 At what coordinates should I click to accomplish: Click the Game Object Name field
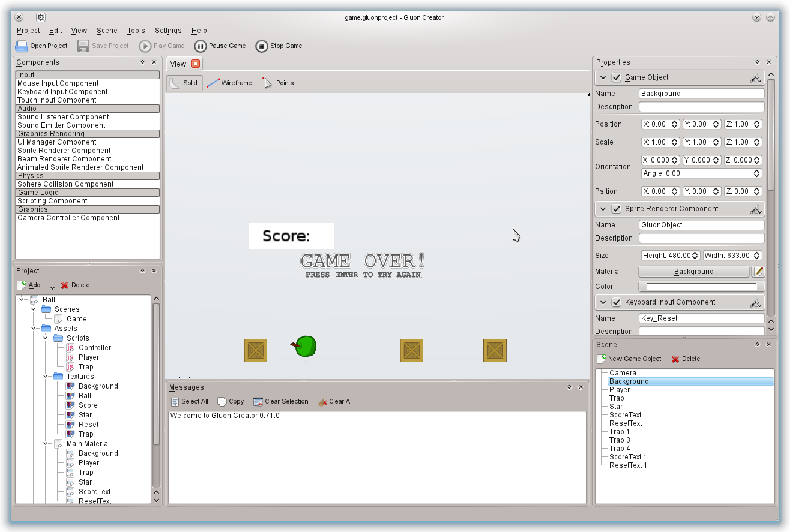tap(702, 94)
